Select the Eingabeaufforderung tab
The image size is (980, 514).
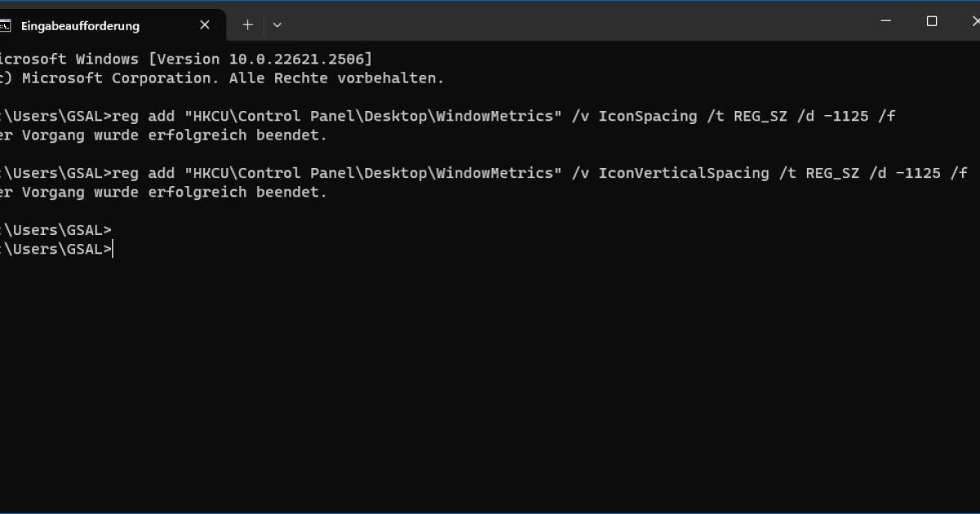pos(80,25)
